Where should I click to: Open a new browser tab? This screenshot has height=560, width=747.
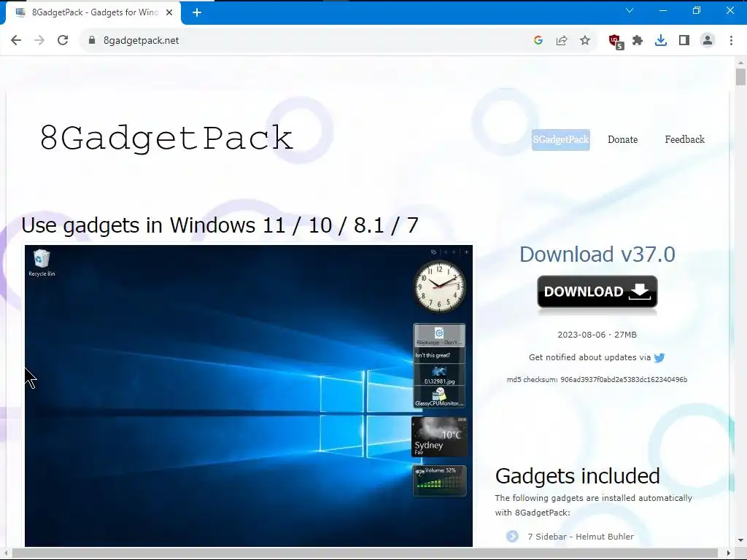pyautogui.click(x=197, y=13)
